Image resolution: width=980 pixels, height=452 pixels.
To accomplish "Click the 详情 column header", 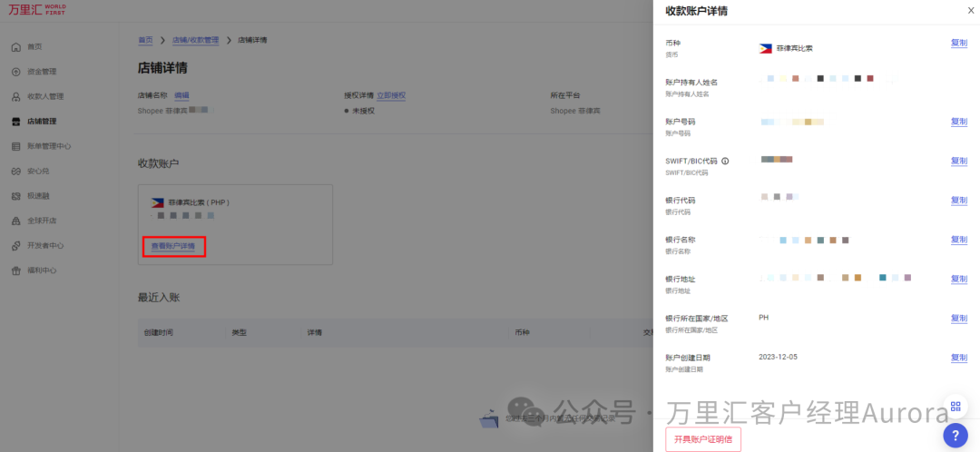I will (x=314, y=332).
